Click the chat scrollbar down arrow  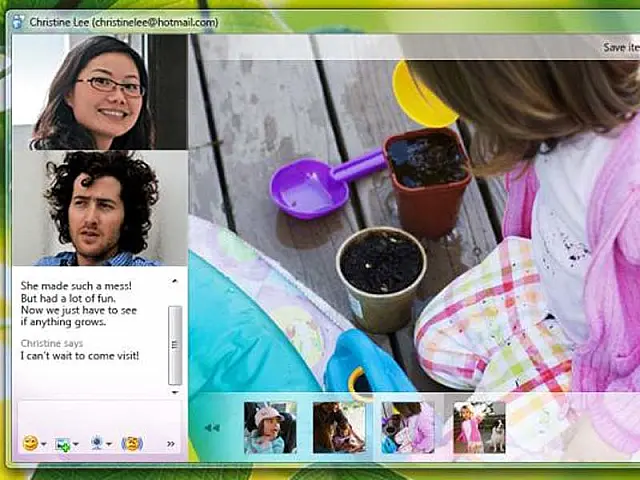pos(175,392)
